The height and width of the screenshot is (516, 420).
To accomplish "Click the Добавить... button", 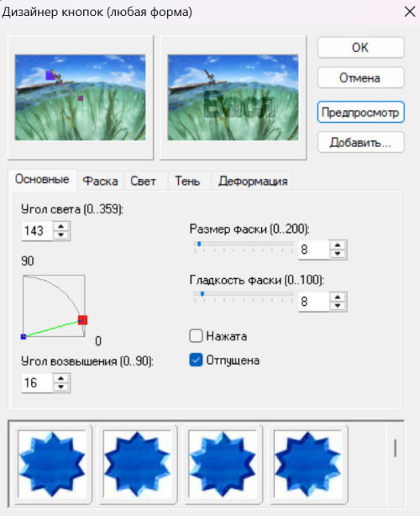I will (x=360, y=143).
